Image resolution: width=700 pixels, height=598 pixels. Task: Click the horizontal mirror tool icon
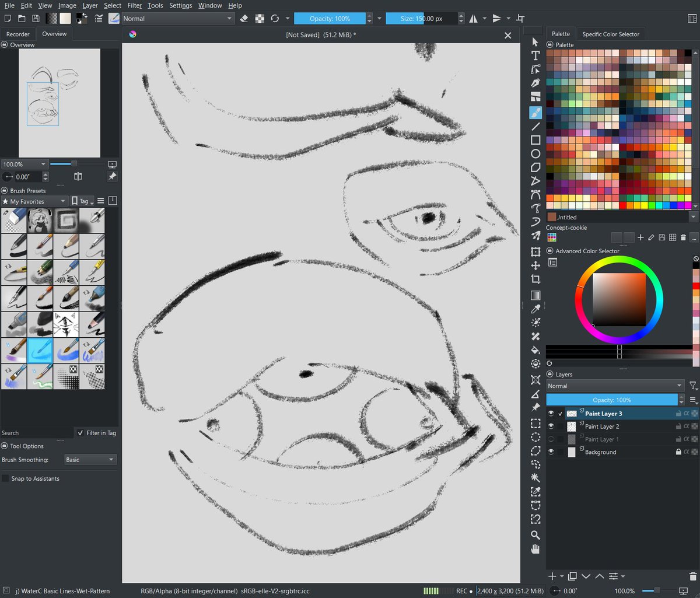tap(473, 19)
